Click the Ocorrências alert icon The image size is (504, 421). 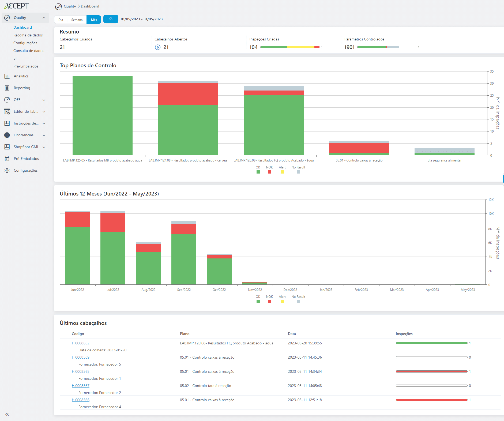pos(7,135)
